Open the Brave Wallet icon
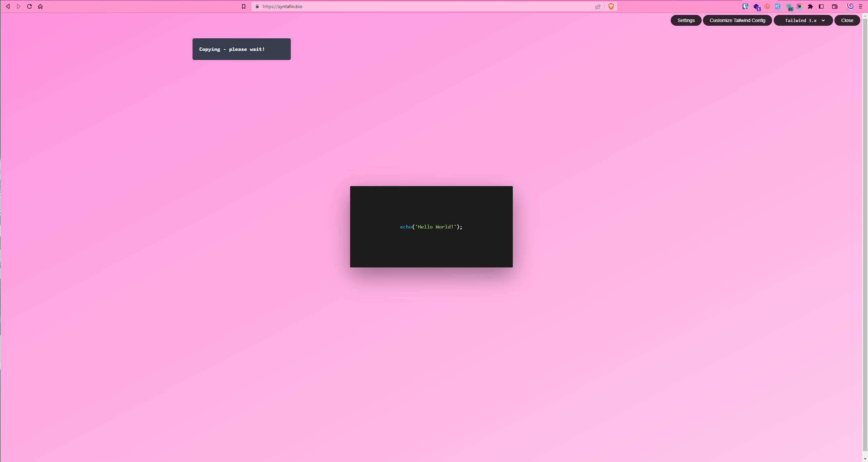Screen dimensions: 868x462 [x=835, y=6]
